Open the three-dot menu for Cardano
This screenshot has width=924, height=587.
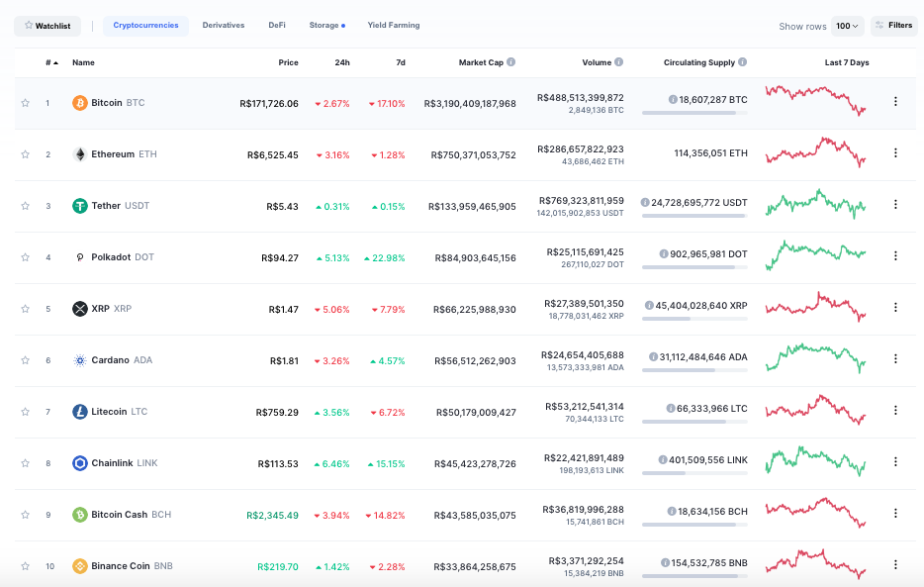point(895,358)
